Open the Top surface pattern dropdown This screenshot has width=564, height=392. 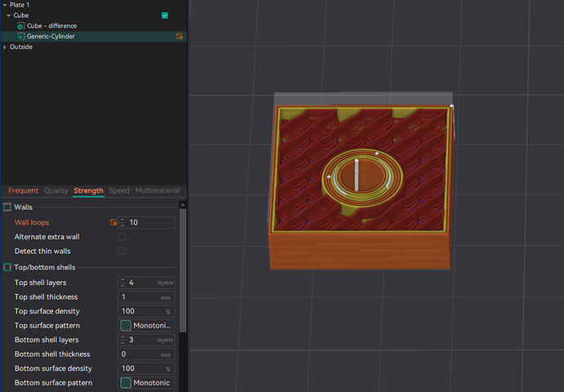click(x=146, y=326)
